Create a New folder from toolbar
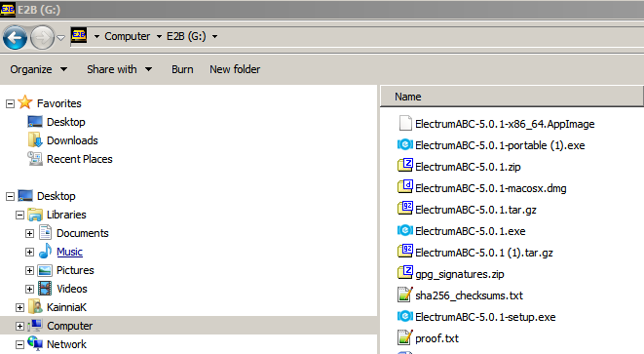The width and height of the screenshot is (644, 354). (x=235, y=69)
